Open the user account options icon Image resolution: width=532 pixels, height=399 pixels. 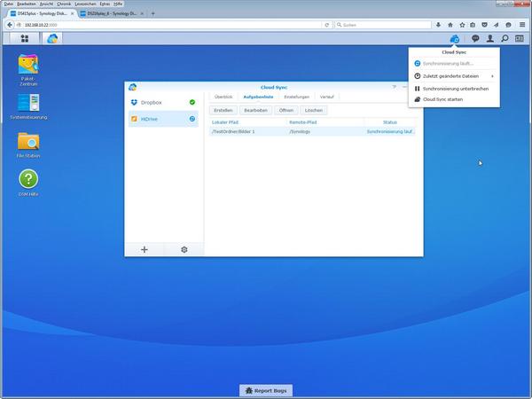pos(490,38)
